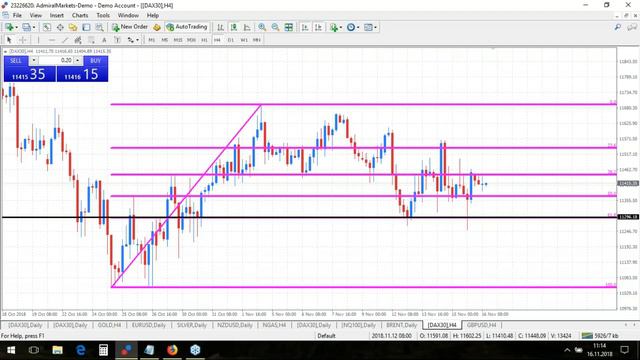
Task: Select the Text tool marked A
Action: tap(104, 40)
